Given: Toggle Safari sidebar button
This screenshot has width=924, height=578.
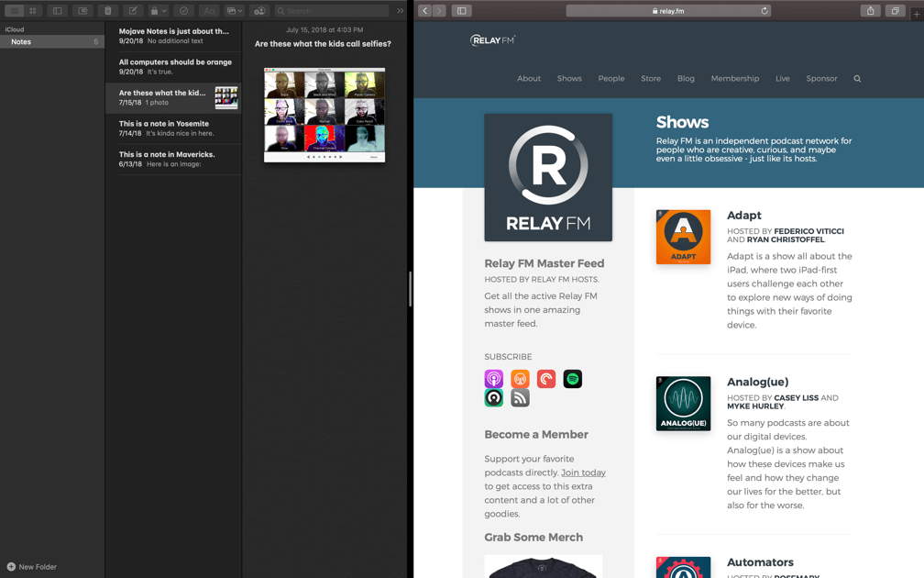Looking at the screenshot, I should (x=462, y=11).
